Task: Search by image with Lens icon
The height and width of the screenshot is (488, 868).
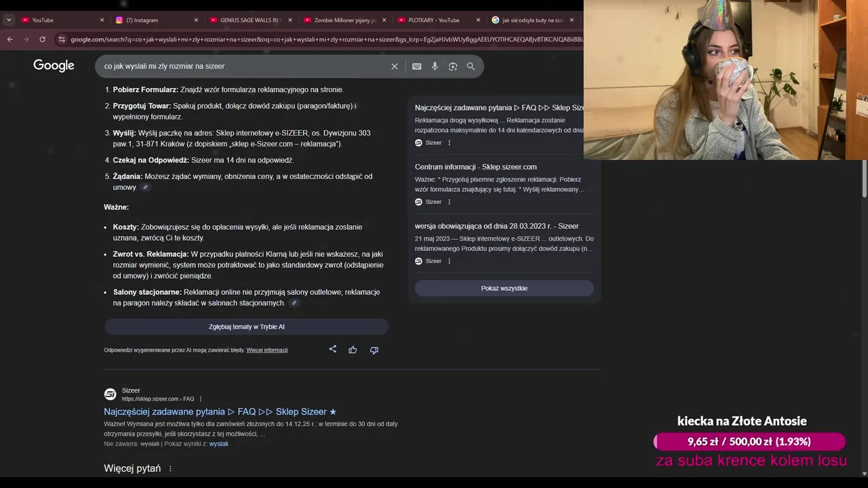Action: click(x=453, y=66)
